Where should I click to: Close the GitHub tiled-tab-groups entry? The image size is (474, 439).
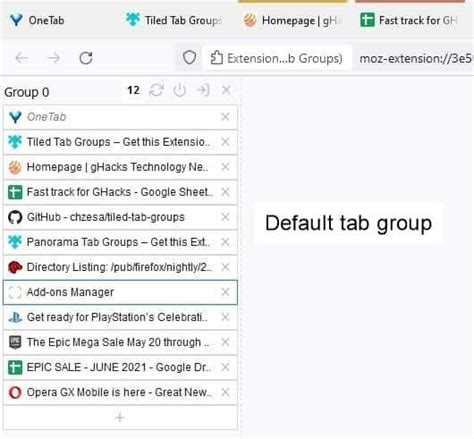(225, 217)
